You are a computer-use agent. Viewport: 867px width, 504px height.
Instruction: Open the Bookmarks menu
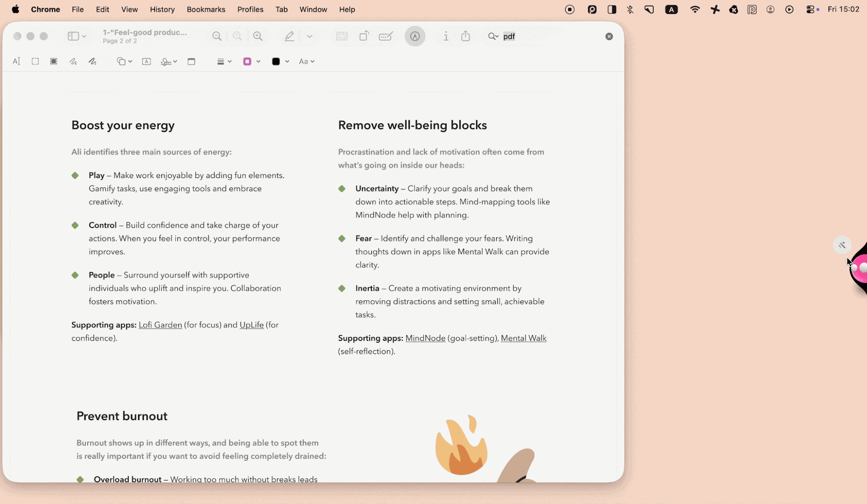[x=206, y=10]
